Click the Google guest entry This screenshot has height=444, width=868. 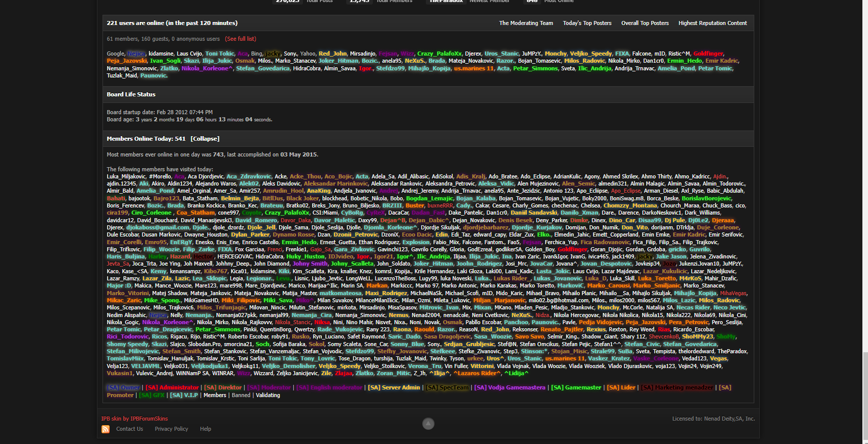(115, 54)
